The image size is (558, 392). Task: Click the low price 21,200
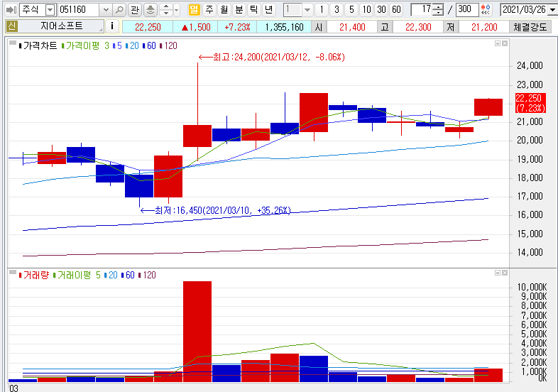[x=484, y=27]
